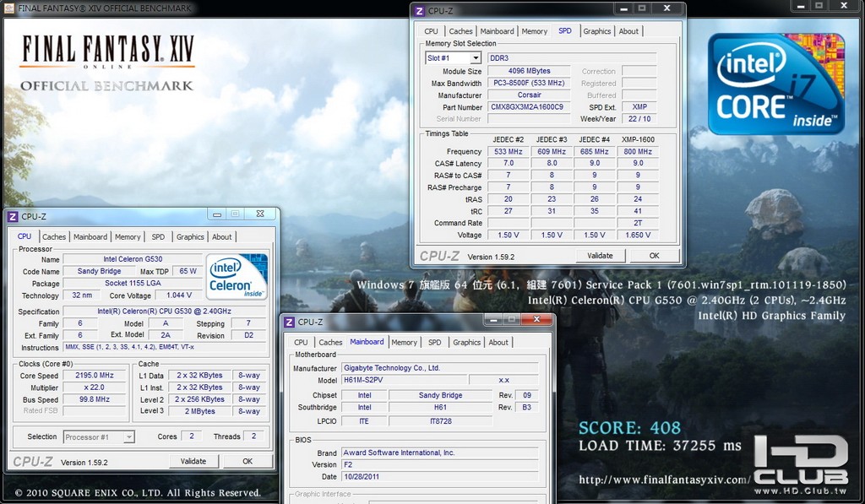Viewport: 865px width, 504px height.
Task: Open Graphics tab in SPD window
Action: pyautogui.click(x=597, y=31)
